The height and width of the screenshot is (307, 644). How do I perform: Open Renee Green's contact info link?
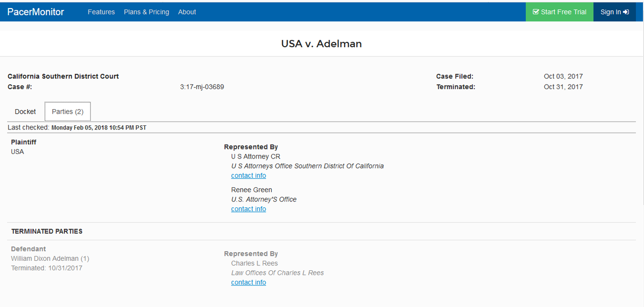249,209
